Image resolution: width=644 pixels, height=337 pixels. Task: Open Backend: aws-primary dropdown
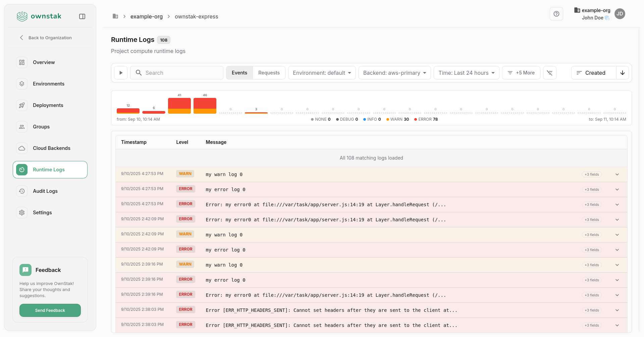(x=394, y=73)
